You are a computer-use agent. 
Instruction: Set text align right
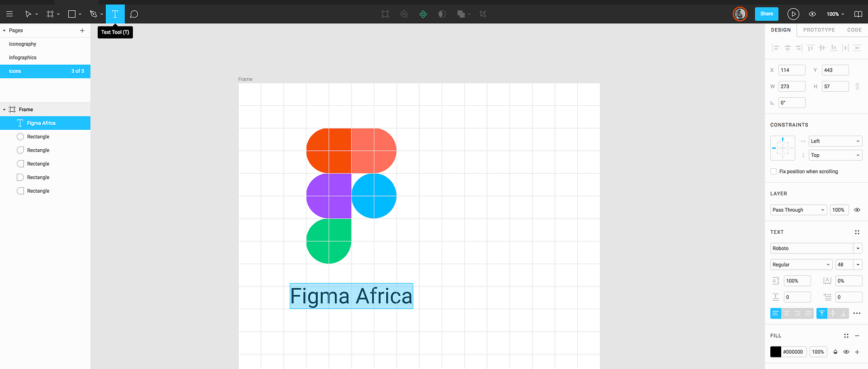click(797, 313)
